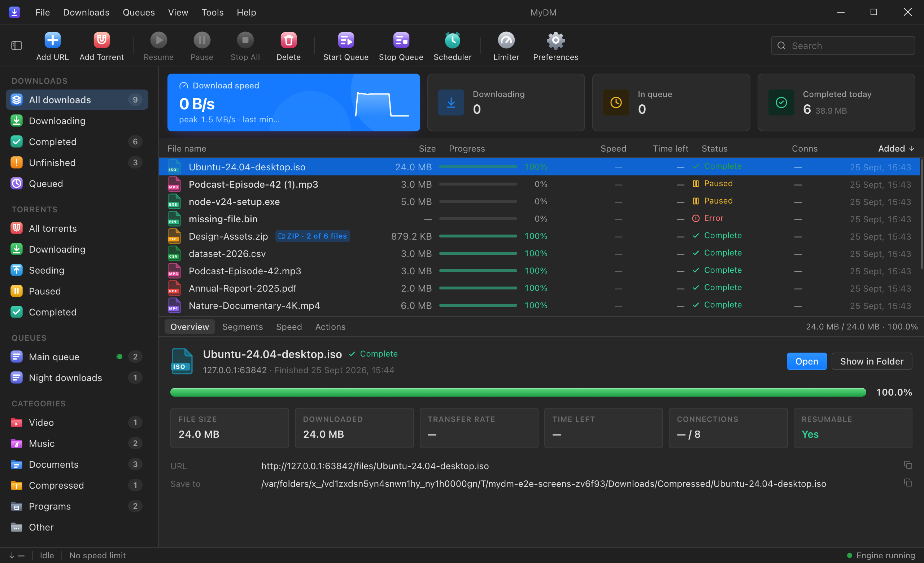Click the ZIP 2 of 6 files badge
This screenshot has width=924, height=563.
click(x=312, y=236)
